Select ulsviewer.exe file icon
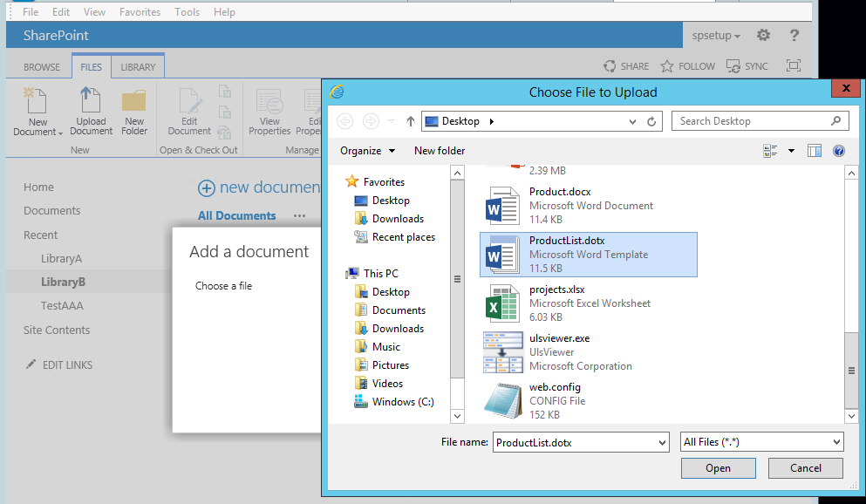Image resolution: width=866 pixels, height=504 pixels. [502, 352]
